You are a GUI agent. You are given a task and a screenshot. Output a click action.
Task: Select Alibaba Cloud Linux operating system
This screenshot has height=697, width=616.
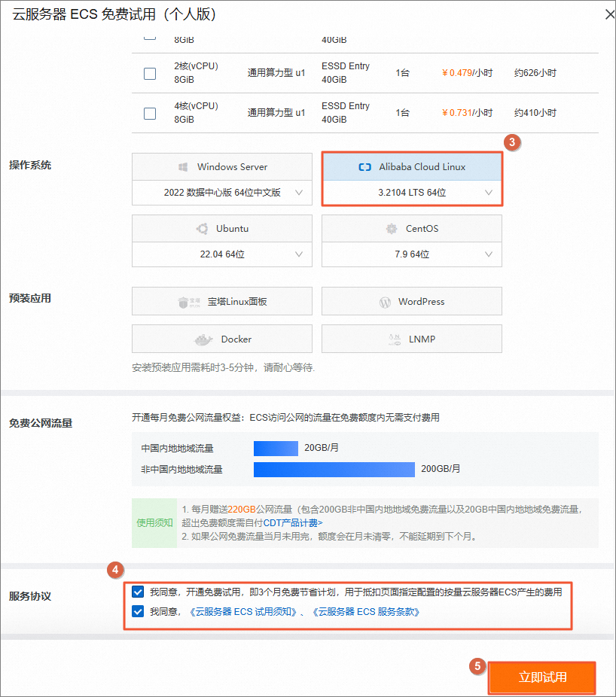point(412,167)
